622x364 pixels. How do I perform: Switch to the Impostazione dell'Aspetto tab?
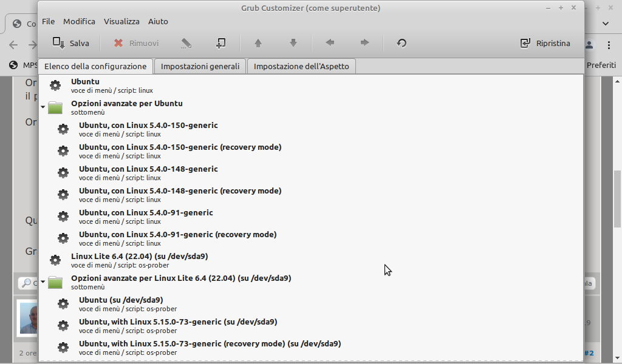pos(301,66)
